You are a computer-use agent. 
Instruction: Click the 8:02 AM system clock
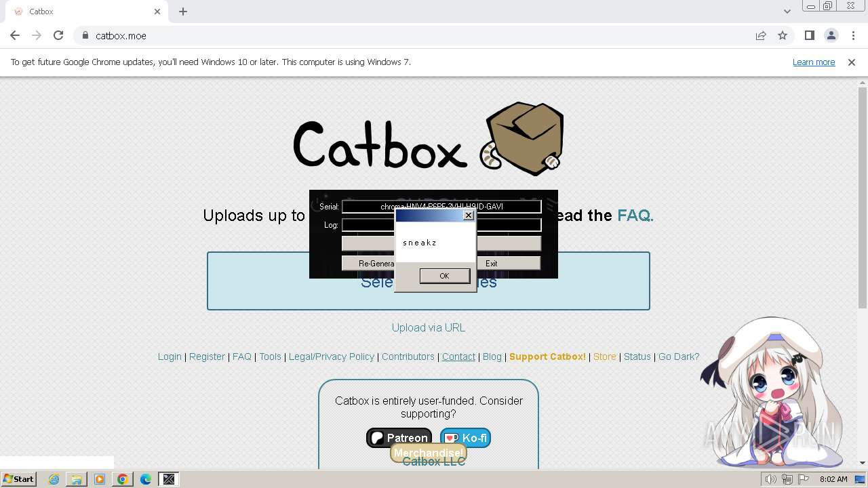(x=833, y=479)
